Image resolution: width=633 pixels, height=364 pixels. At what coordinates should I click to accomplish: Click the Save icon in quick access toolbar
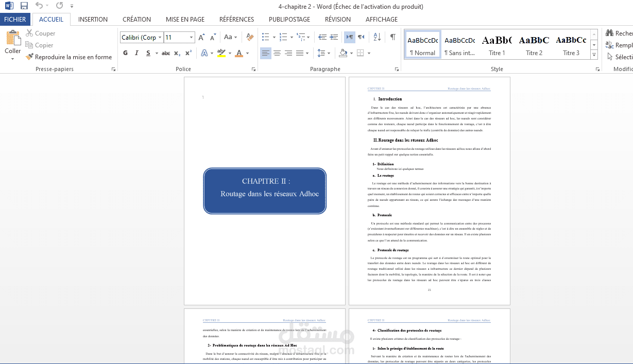pyautogui.click(x=24, y=6)
